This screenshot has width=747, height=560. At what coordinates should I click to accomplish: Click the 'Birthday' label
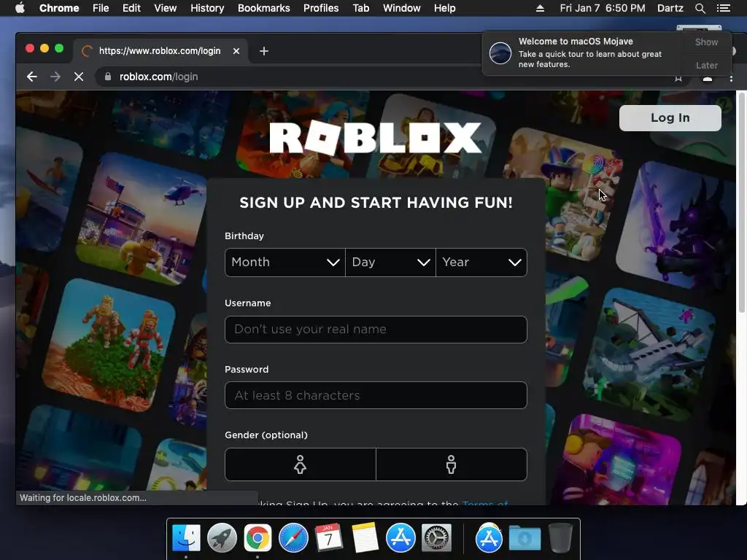point(244,236)
